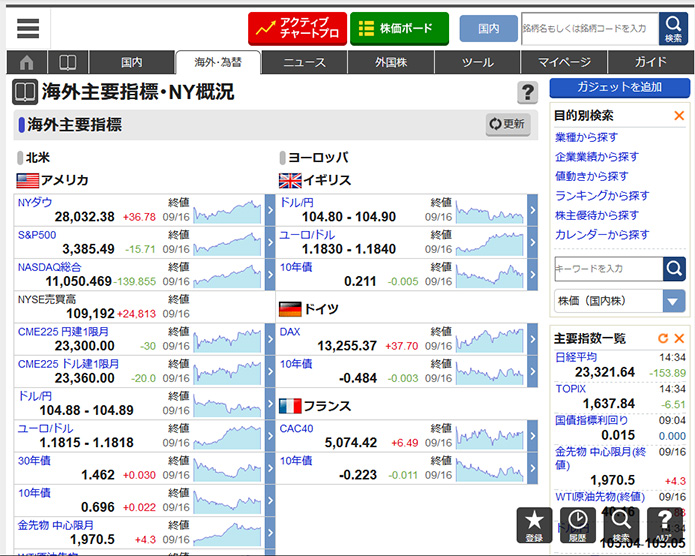Open the CAC40 index link
This screenshot has height=556, width=695.
pos(296,429)
